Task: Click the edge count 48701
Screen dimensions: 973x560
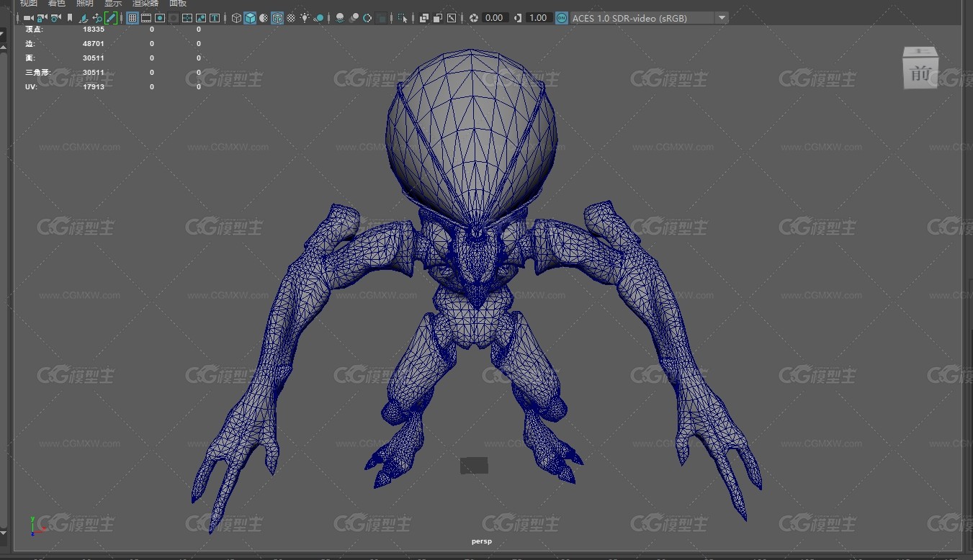Action: 94,44
